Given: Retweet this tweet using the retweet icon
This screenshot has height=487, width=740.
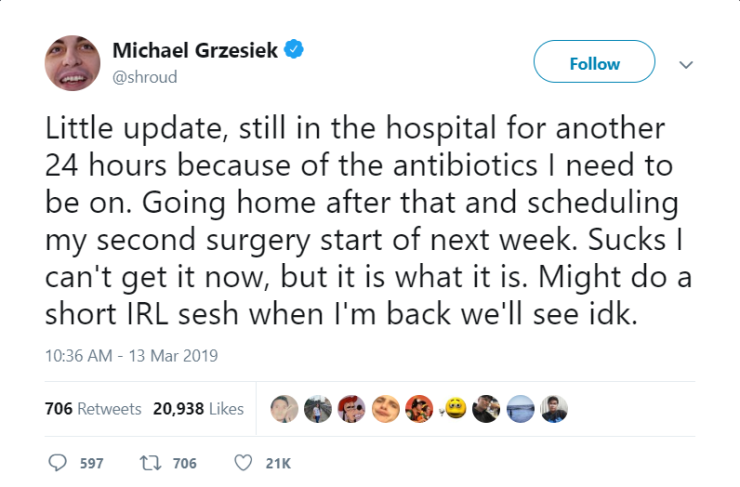Looking at the screenshot, I should pyautogui.click(x=149, y=463).
